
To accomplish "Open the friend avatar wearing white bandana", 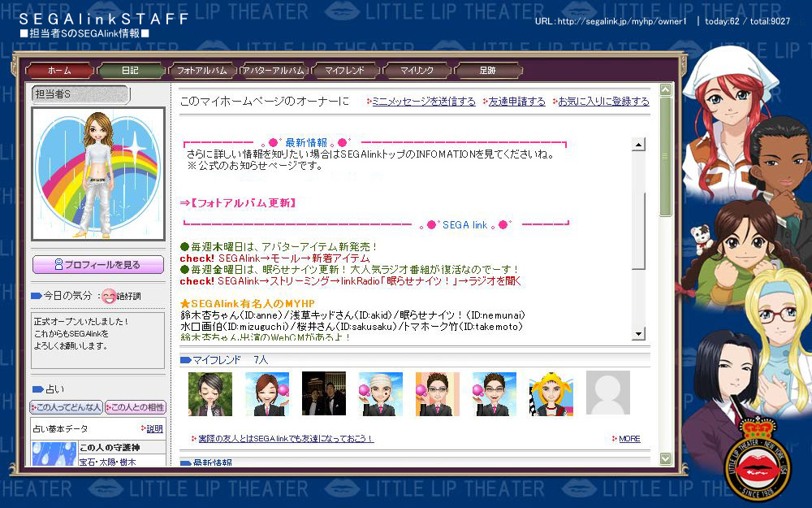I will pyautogui.click(x=381, y=394).
